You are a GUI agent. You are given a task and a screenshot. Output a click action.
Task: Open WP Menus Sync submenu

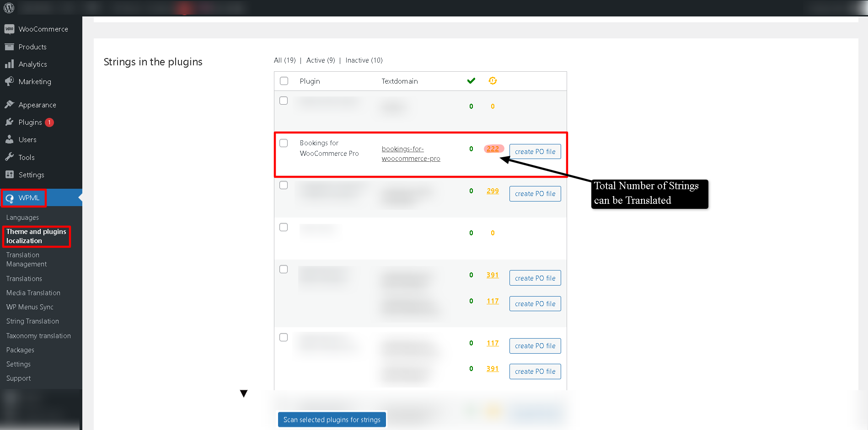[30, 307]
